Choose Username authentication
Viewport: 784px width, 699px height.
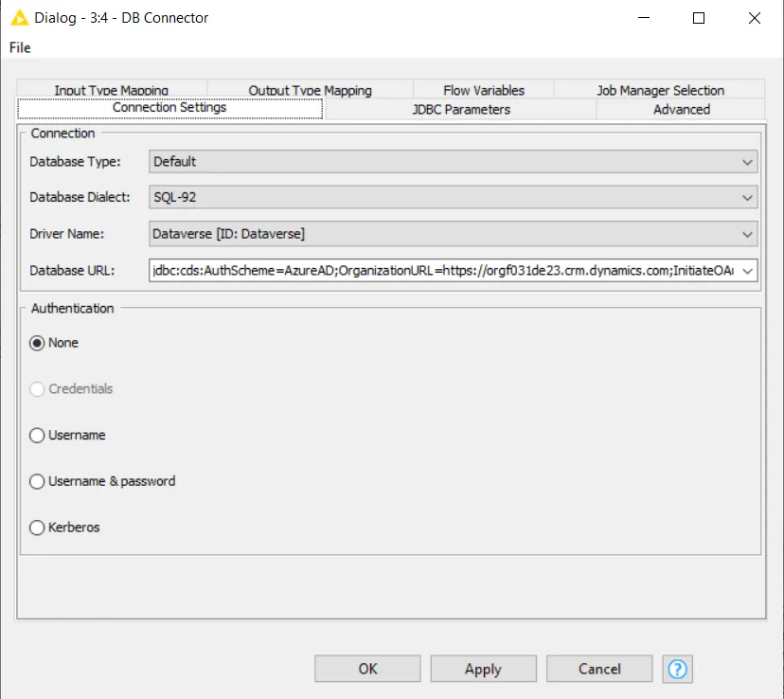(36, 435)
